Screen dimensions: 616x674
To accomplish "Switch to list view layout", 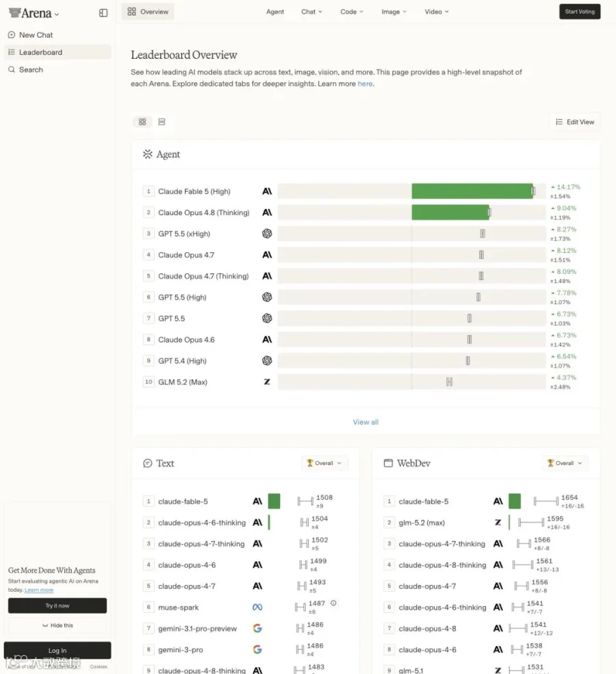I will point(162,122).
